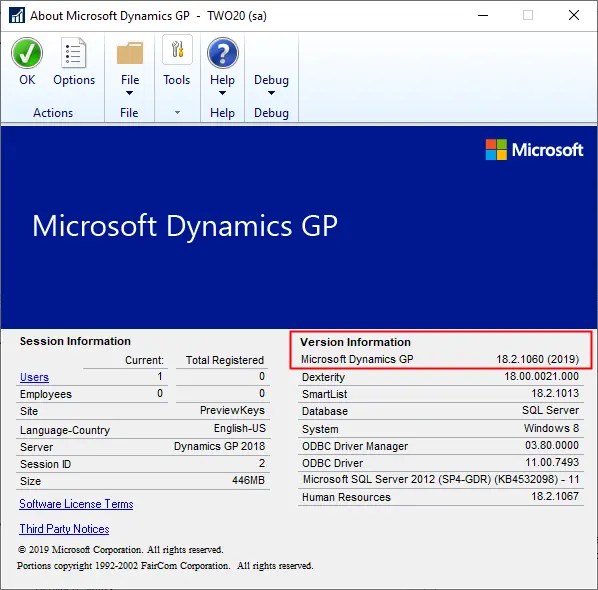Click the version value 18.2.1060 (2019)
This screenshot has height=590, width=598.
click(537, 359)
